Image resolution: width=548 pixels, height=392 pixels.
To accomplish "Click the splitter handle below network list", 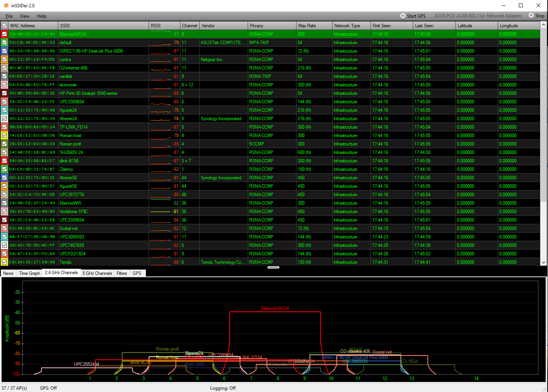I will pos(273,267).
